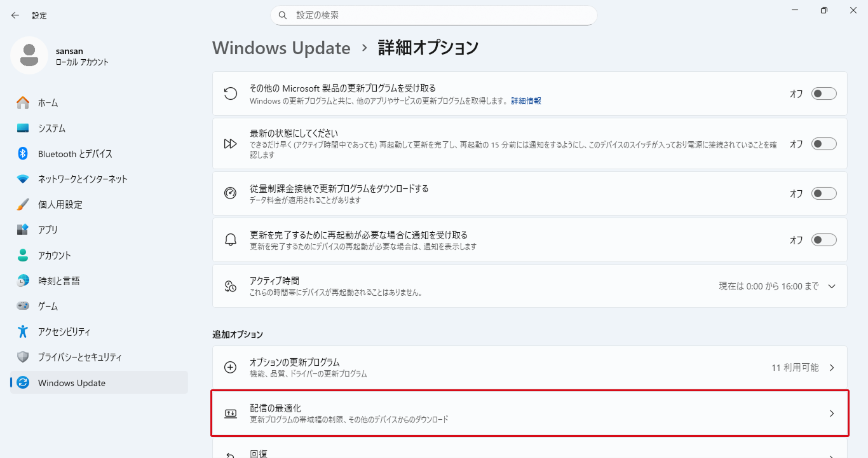Click the 追加オプション section heading

[x=238, y=335]
